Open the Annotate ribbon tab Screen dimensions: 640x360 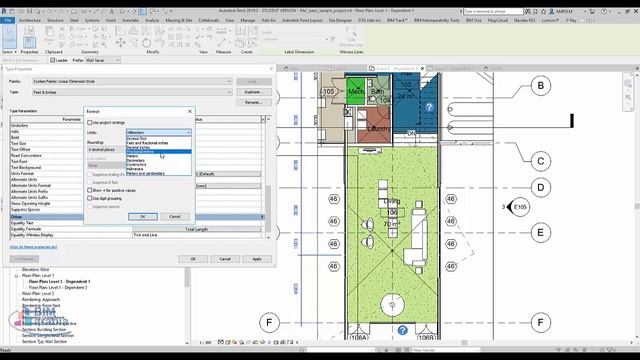click(131, 20)
